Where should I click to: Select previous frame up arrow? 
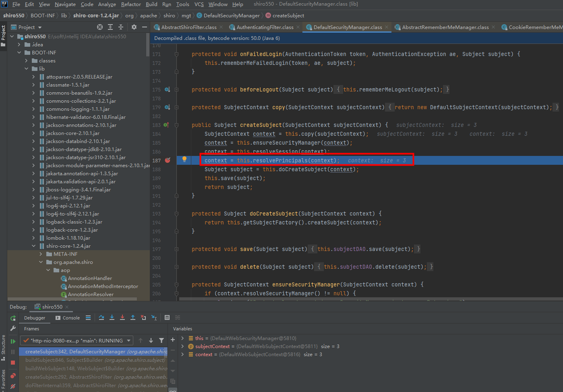tap(141, 340)
